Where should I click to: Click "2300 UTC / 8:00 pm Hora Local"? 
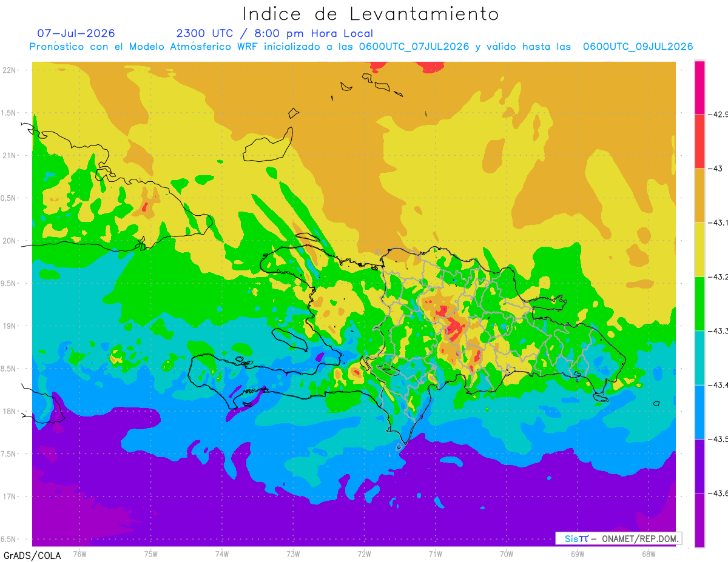(x=275, y=33)
